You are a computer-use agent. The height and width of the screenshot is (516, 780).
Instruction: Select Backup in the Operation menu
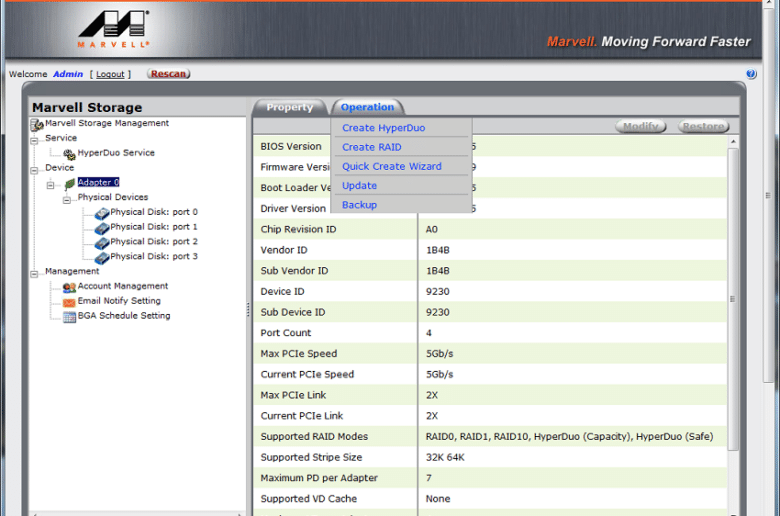click(x=359, y=205)
